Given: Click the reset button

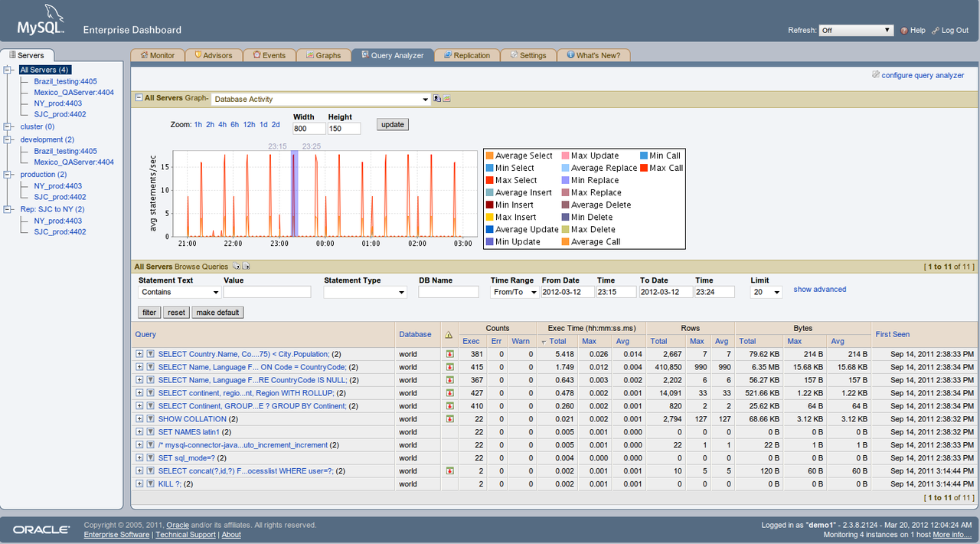Looking at the screenshot, I should (x=176, y=313).
